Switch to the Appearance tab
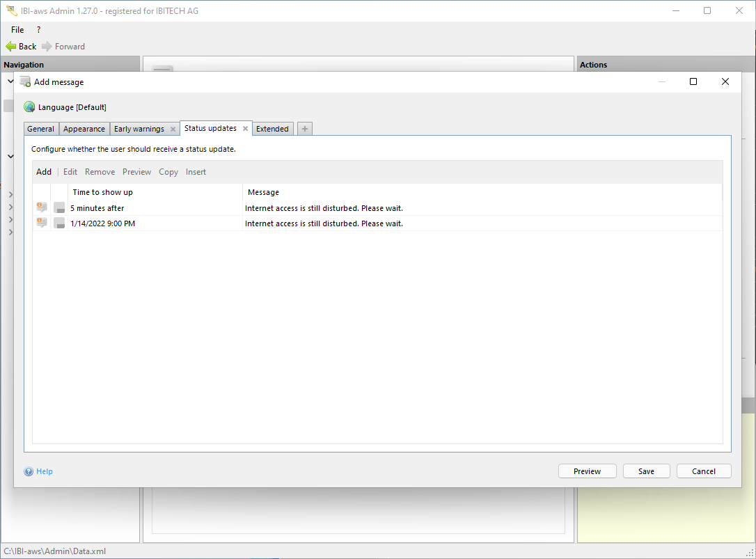 (84, 129)
